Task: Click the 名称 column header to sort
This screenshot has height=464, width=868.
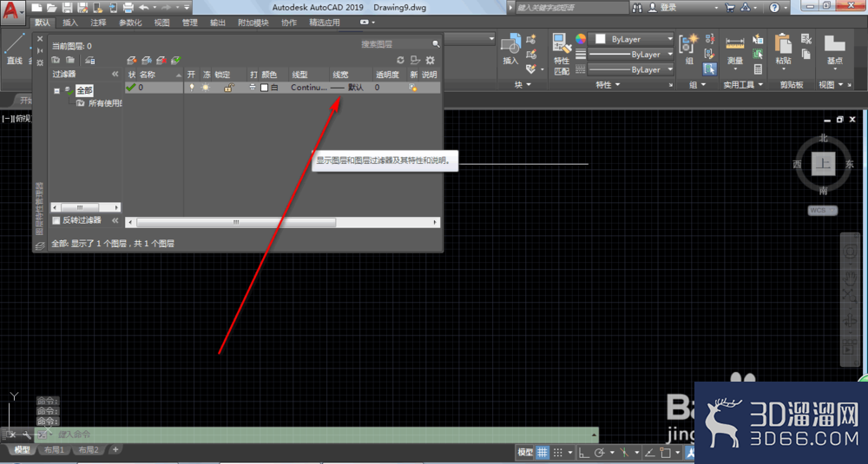Action: (x=148, y=75)
